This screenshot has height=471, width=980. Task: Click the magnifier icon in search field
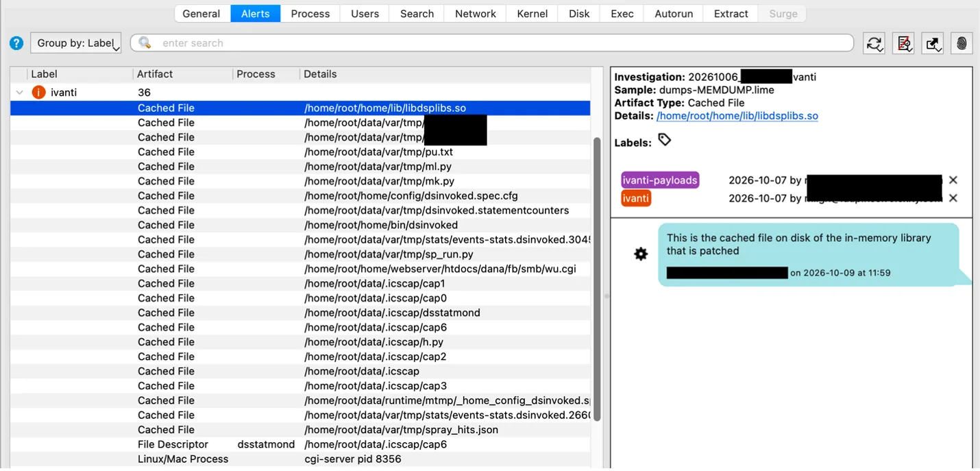point(145,43)
